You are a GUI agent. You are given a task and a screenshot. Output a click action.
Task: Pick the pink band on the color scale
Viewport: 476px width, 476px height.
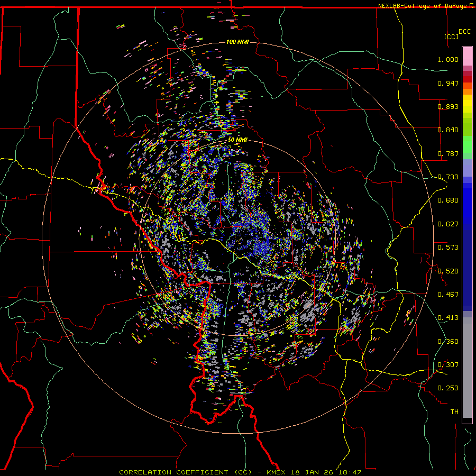[467, 57]
